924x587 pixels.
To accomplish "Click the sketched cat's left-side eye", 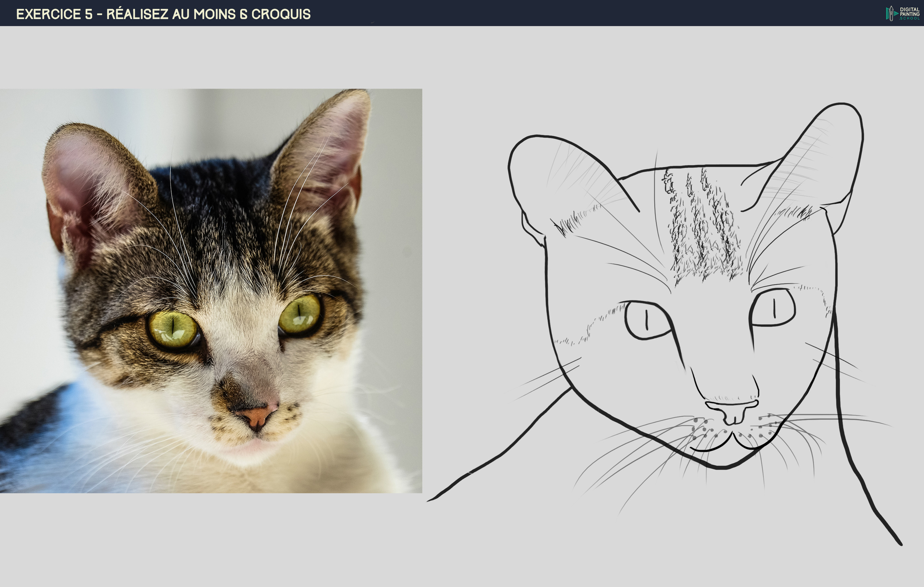I will coord(648,320).
